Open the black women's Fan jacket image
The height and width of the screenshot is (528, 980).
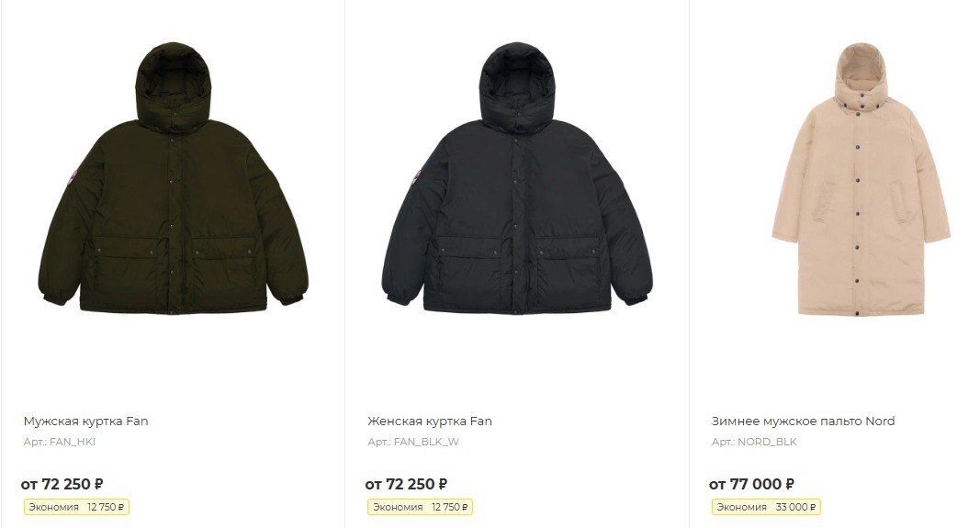coord(517,179)
